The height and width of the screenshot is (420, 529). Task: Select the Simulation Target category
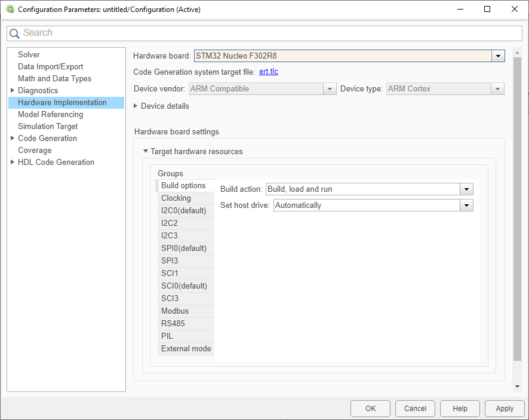coord(48,126)
